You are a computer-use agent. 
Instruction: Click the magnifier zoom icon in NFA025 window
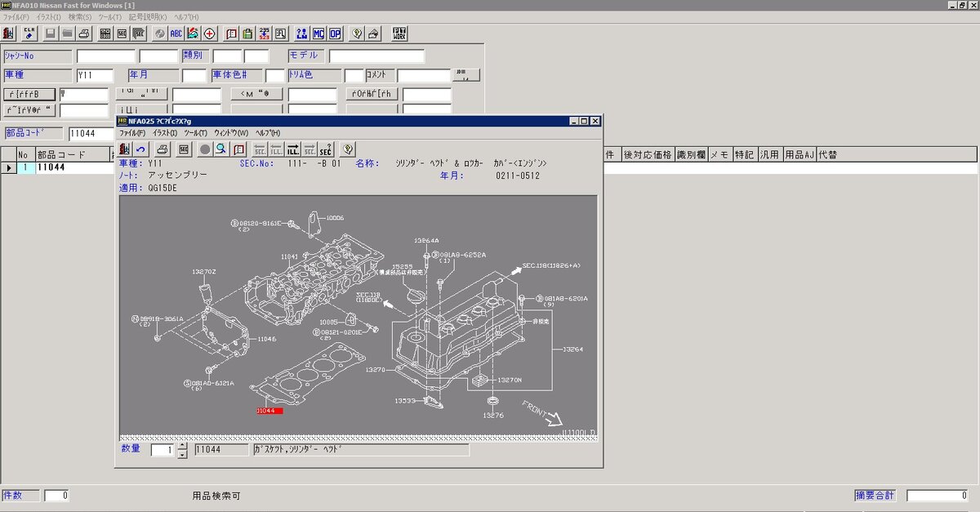click(x=221, y=149)
